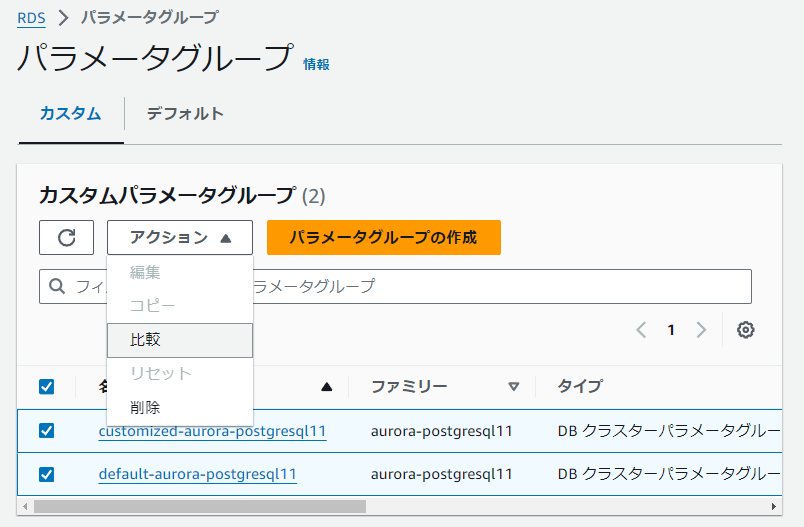804x527 pixels.
Task: Switch to the デフォルト tab
Action: tap(185, 113)
